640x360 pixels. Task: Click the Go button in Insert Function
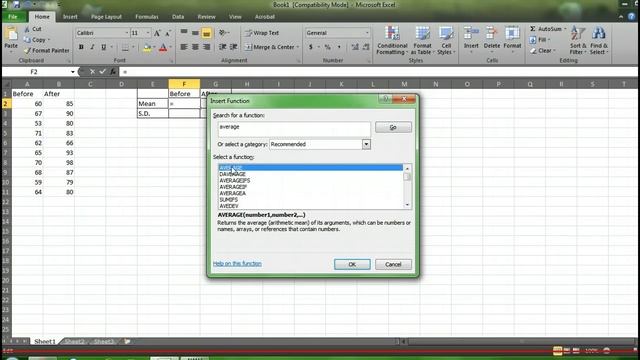pos(393,127)
